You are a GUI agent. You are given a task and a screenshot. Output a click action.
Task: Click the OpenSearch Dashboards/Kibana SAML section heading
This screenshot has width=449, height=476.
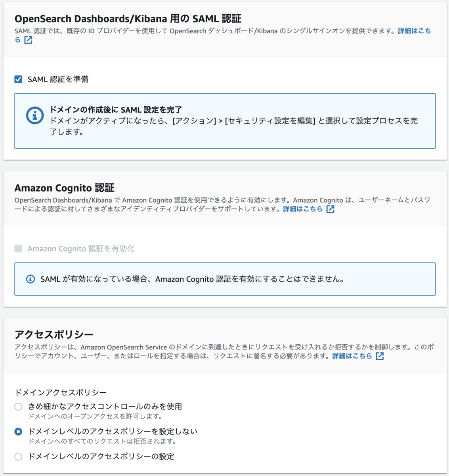tap(114, 18)
